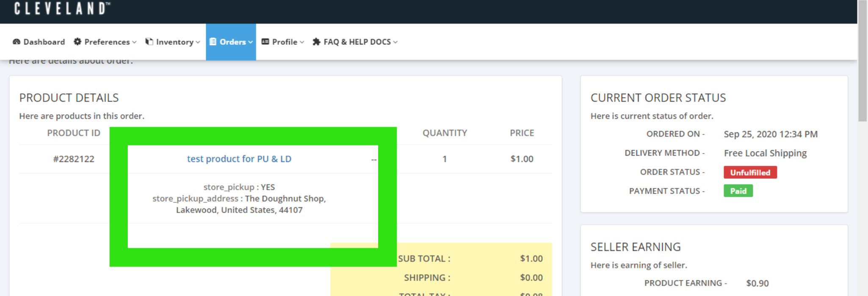Select the FAQ & HELP DOCS menu text
868x296 pixels.
[357, 42]
